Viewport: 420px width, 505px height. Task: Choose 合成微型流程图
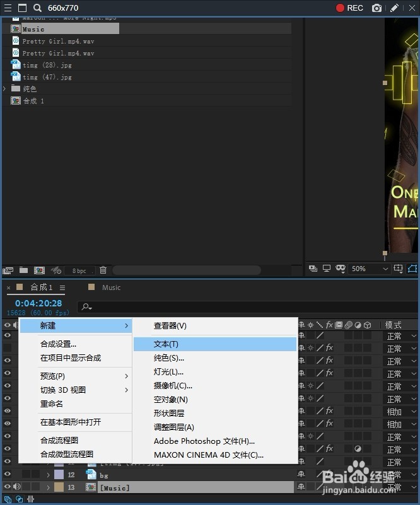[67, 454]
